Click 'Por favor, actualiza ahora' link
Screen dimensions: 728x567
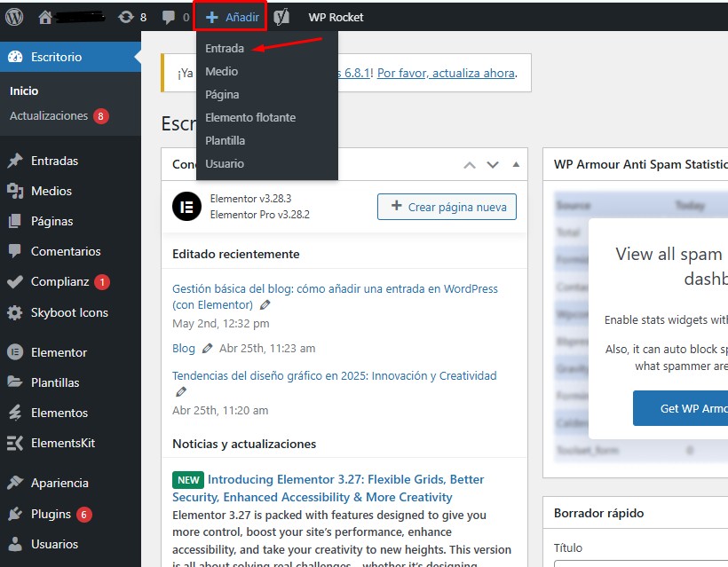pyautogui.click(x=446, y=73)
